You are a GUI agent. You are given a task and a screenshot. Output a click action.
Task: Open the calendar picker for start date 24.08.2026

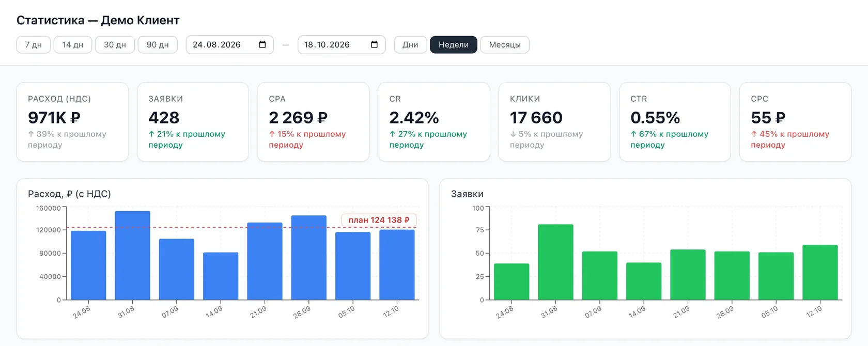coord(262,44)
